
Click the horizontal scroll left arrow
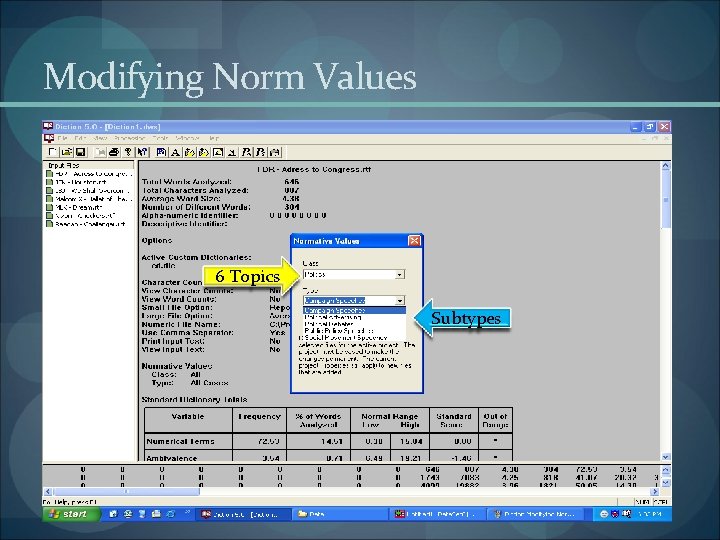[x=48, y=491]
